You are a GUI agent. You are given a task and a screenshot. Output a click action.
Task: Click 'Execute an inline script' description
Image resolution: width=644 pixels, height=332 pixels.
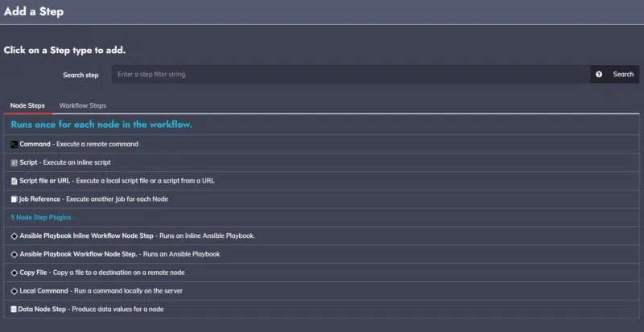[x=77, y=162]
